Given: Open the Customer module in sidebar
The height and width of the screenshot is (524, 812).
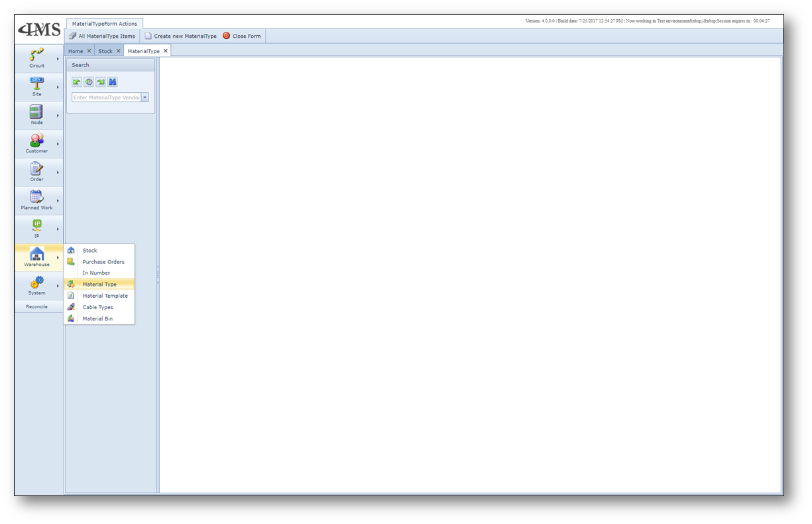Looking at the screenshot, I should coord(37,144).
